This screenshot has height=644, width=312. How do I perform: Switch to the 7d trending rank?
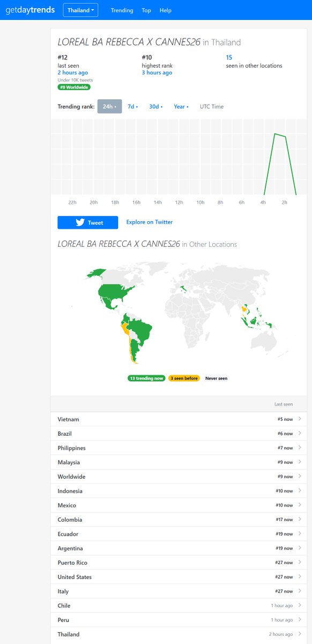click(132, 106)
